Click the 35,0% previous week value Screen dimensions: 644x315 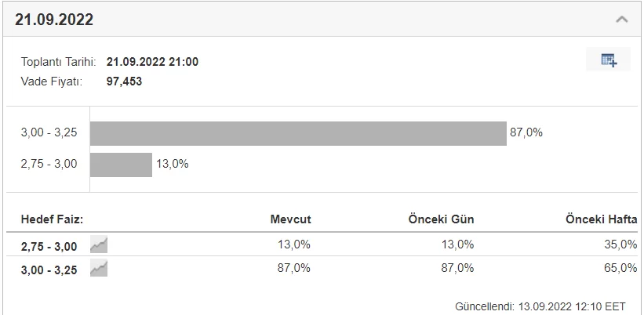(621, 244)
